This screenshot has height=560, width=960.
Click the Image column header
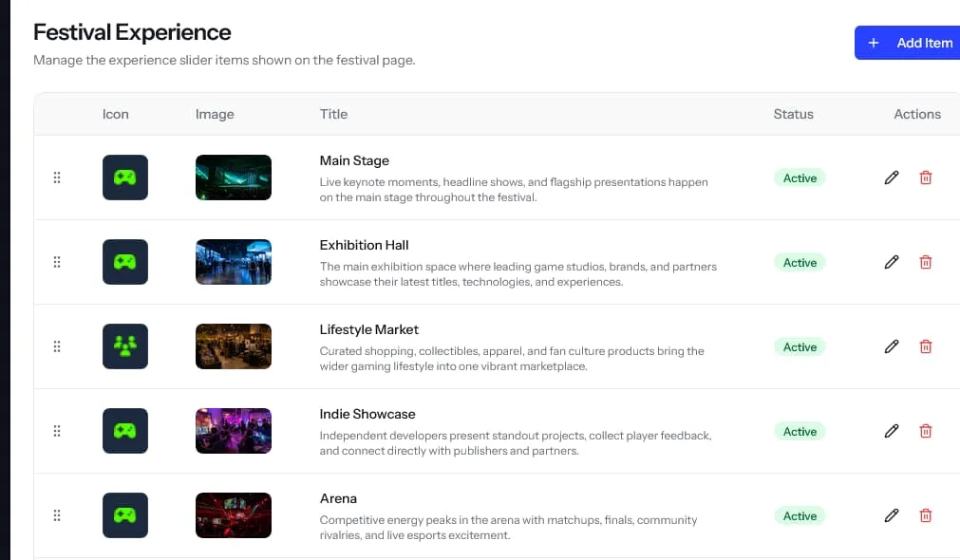215,115
